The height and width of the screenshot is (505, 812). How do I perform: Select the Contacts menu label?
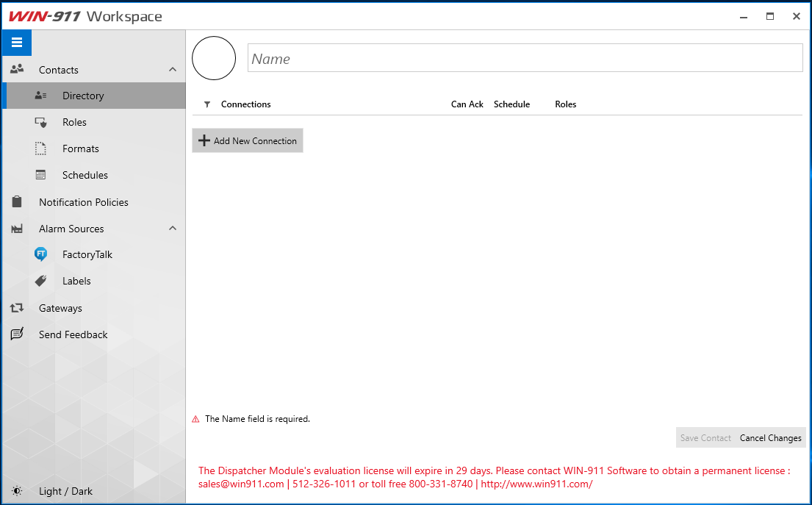point(59,69)
